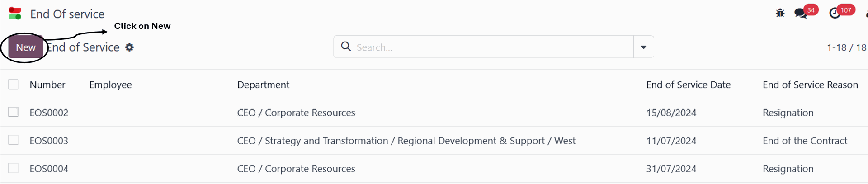
Task: Sort by End of Service Date column
Action: (x=688, y=85)
